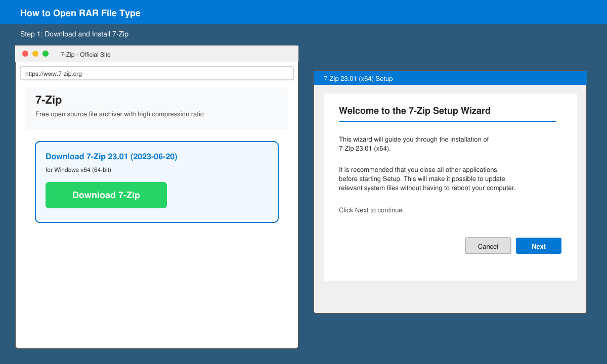Image resolution: width=607 pixels, height=364 pixels.
Task: Click Next in the 7-Zip Setup wizard
Action: pyautogui.click(x=539, y=246)
